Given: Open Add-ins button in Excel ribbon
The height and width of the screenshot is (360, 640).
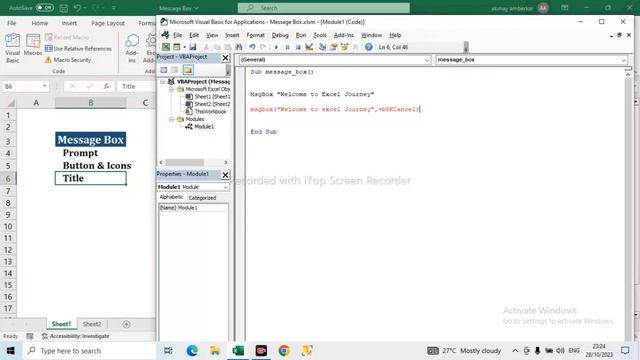Looking at the screenshot, I should click(x=131, y=48).
